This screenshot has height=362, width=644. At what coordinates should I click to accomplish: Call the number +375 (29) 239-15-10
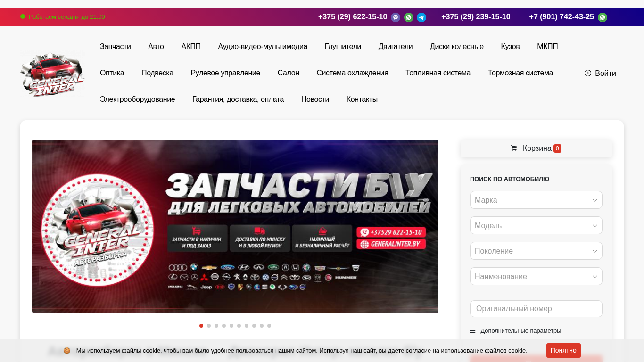476,17
